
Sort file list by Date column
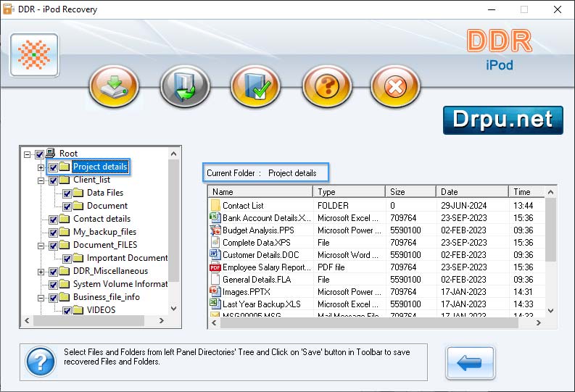(472, 191)
